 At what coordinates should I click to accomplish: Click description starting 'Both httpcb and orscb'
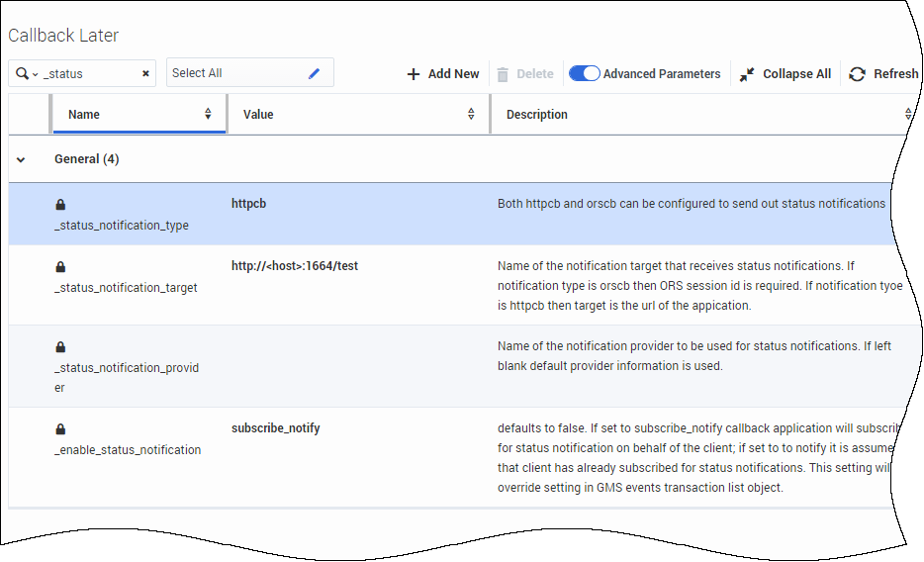click(692, 204)
